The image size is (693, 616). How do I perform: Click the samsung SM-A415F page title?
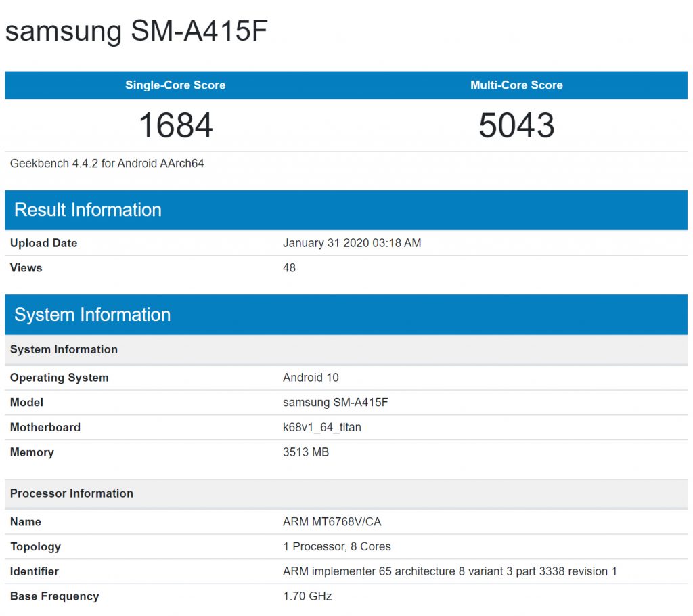click(x=137, y=32)
